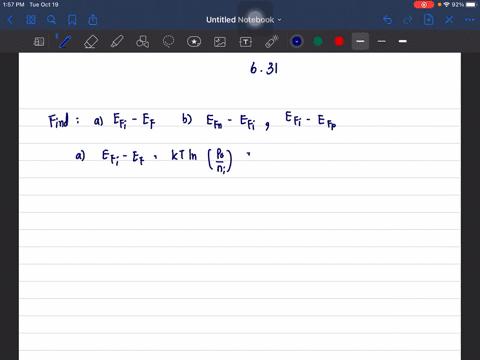Select the Text box tool
The image size is (480, 360).
coord(246,42)
